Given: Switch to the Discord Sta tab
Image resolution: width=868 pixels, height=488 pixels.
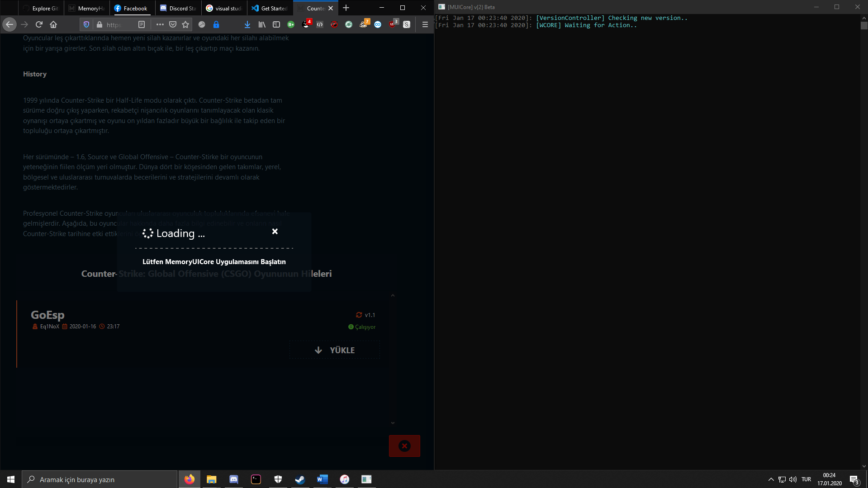Looking at the screenshot, I should tap(178, 8).
